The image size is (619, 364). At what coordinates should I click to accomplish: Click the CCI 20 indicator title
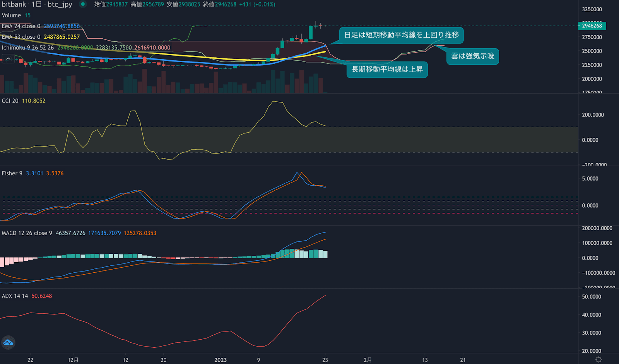[10, 101]
